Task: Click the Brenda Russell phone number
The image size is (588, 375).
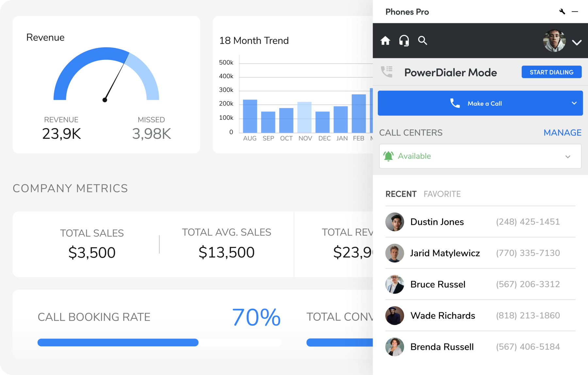Action: point(528,347)
